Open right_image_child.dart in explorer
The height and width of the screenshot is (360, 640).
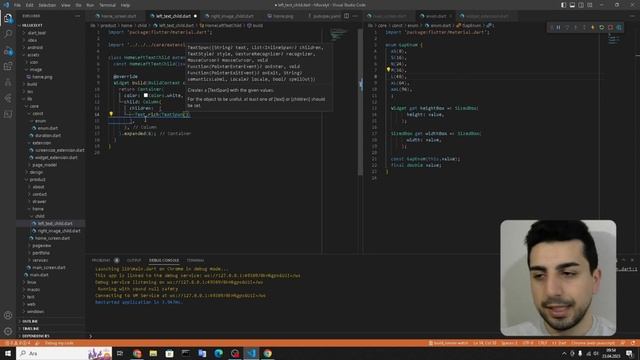pos(59,231)
